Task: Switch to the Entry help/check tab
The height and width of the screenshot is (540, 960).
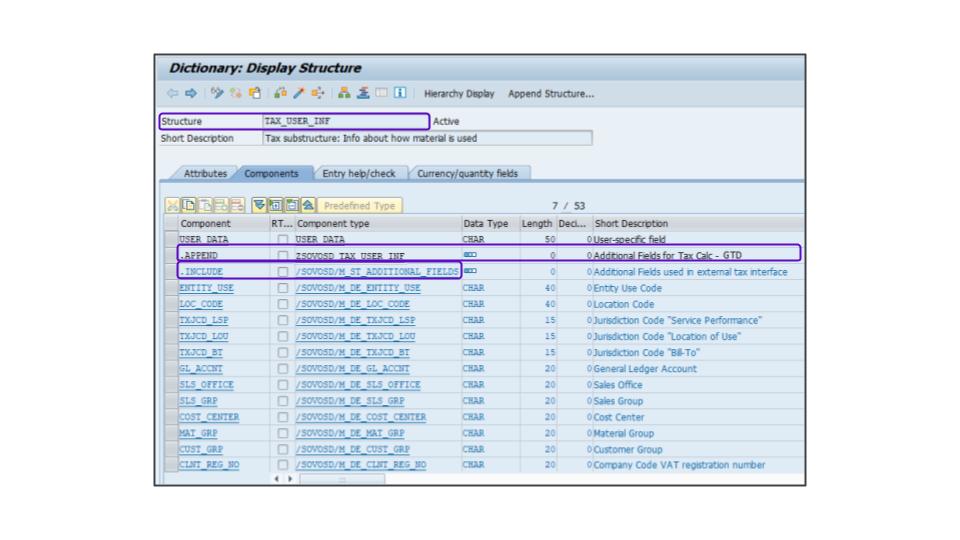Action: click(x=358, y=173)
